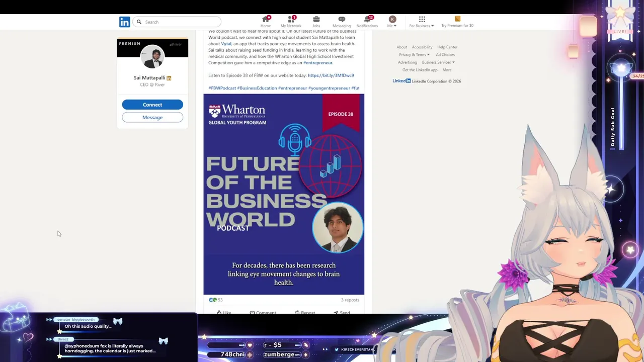Expand the Privacy & Terms dropdown

coord(414,55)
